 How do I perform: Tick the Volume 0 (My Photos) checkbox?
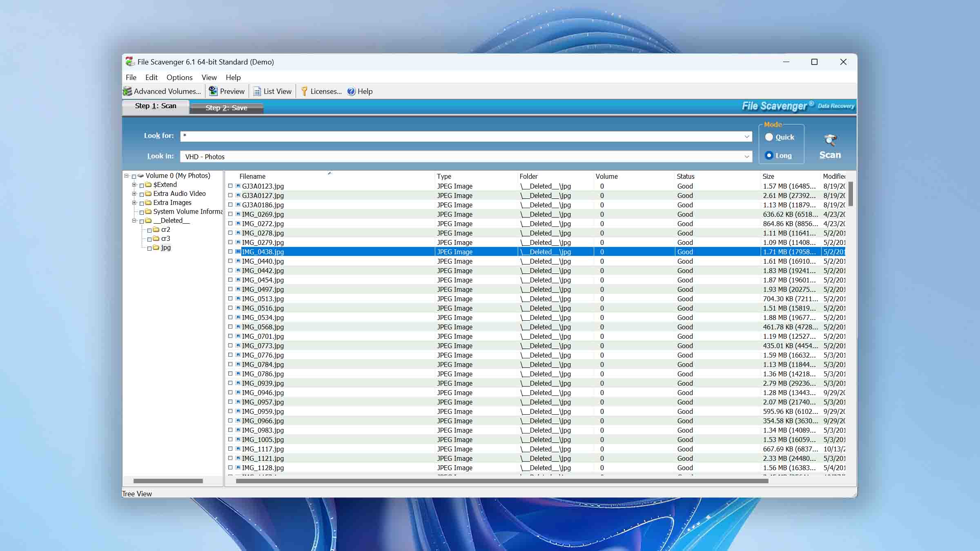(x=134, y=176)
